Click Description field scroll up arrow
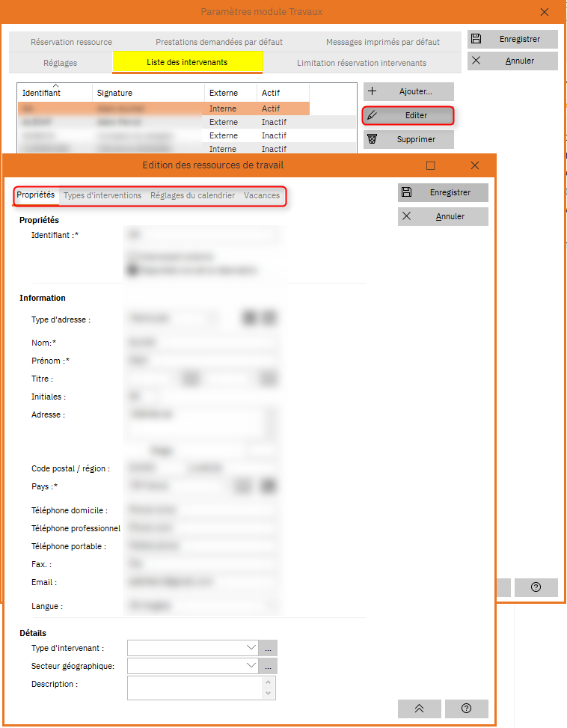The width and height of the screenshot is (567, 728). click(x=269, y=682)
